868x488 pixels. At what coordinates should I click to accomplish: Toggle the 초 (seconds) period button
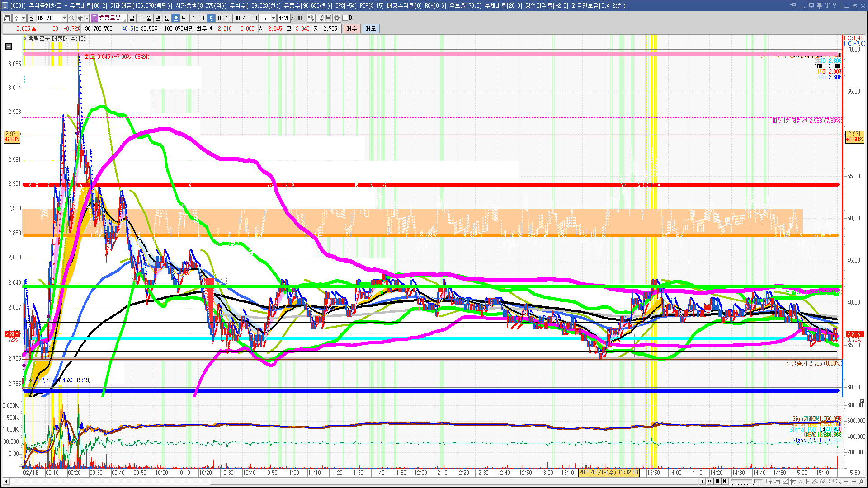point(176,18)
